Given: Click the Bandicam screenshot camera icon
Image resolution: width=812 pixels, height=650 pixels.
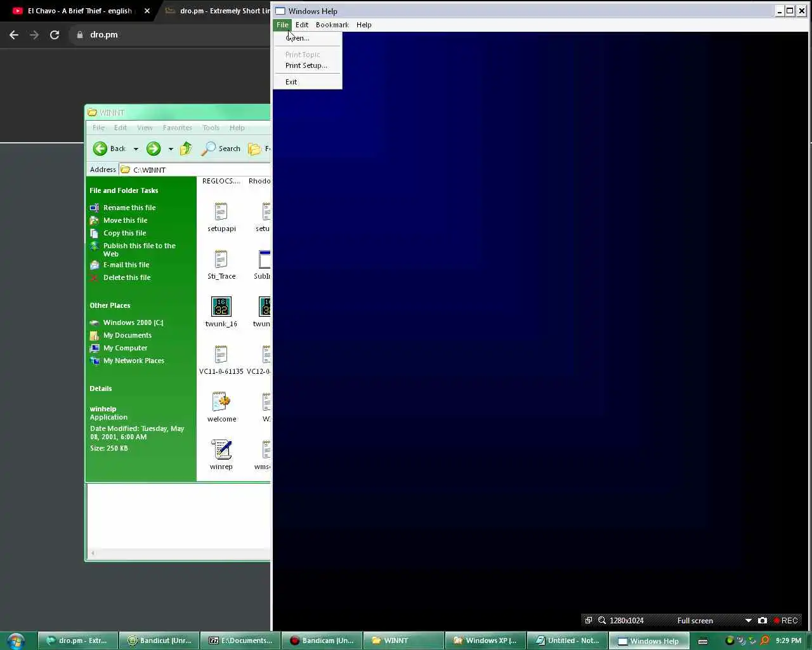Looking at the screenshot, I should tap(763, 620).
